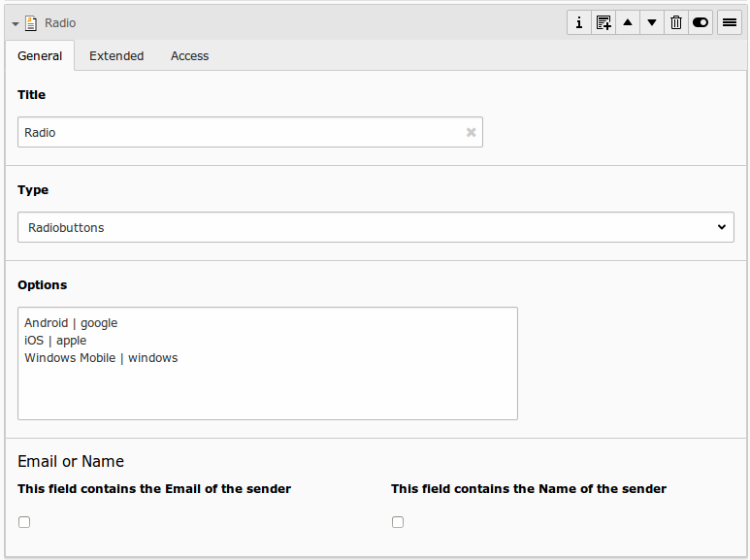Click the hamburger drag handle icon
The image size is (750, 560).
pyautogui.click(x=730, y=22)
